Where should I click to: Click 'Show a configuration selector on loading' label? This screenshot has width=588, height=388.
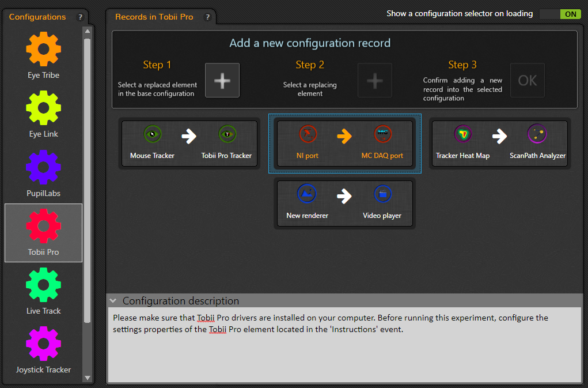460,14
